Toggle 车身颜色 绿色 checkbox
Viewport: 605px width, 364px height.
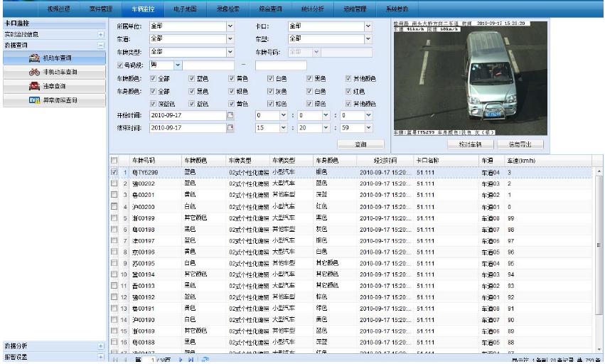click(x=309, y=104)
